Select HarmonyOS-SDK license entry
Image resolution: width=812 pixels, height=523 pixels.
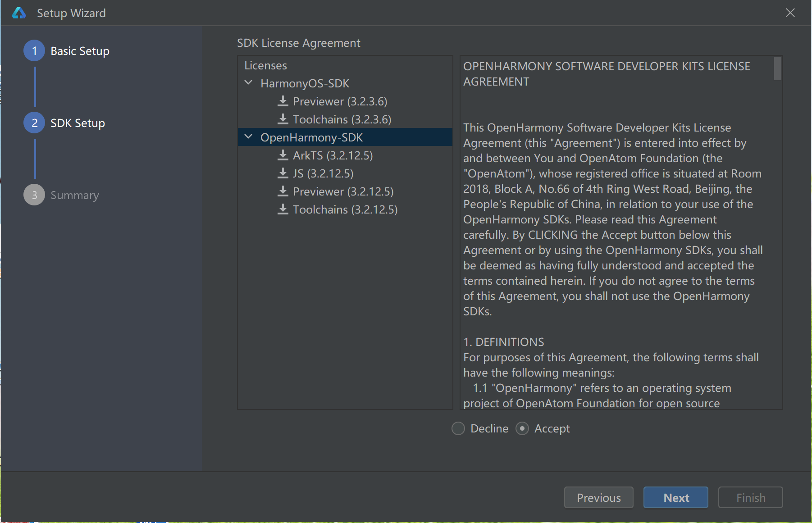(x=305, y=83)
